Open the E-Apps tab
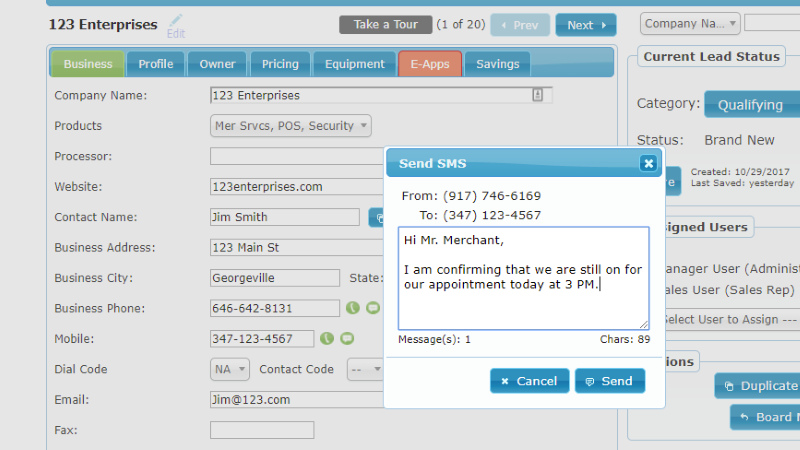The height and width of the screenshot is (450, 800). click(x=430, y=64)
